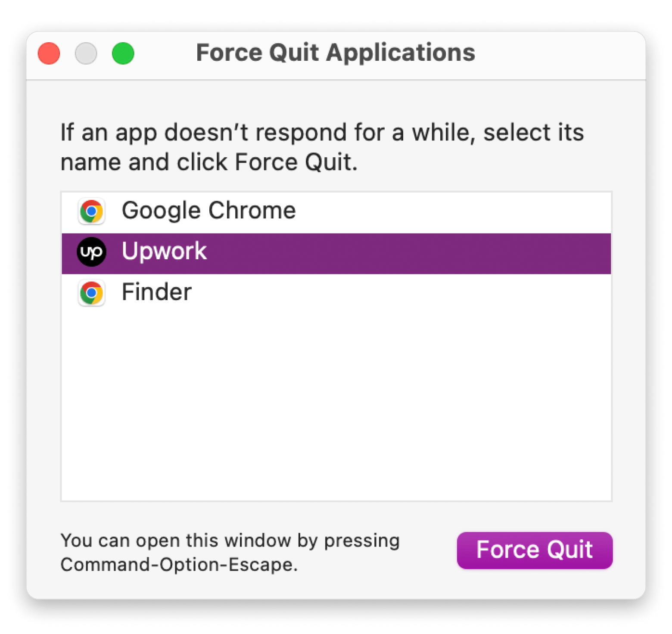Click the Command-Option-Escape hint text
672x634 pixels.
click(179, 565)
